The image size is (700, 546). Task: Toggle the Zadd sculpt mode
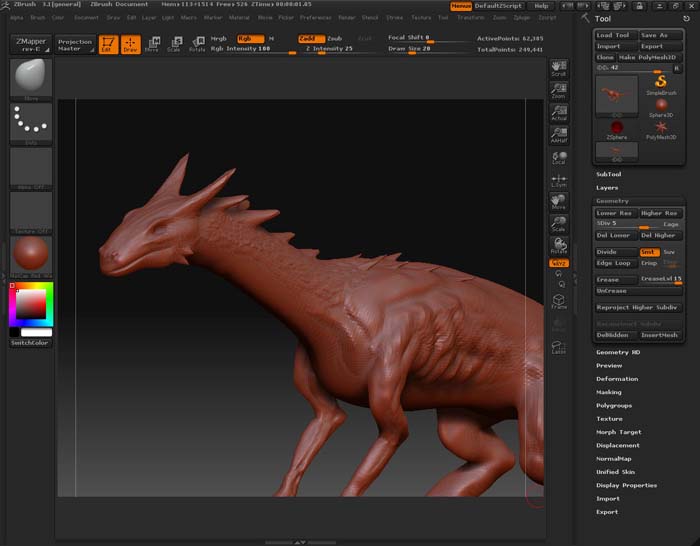tap(310, 38)
